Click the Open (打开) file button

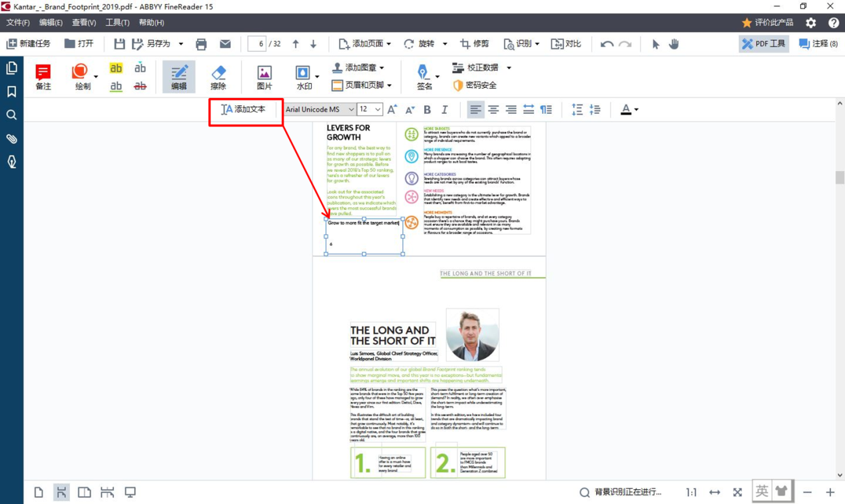coord(79,44)
